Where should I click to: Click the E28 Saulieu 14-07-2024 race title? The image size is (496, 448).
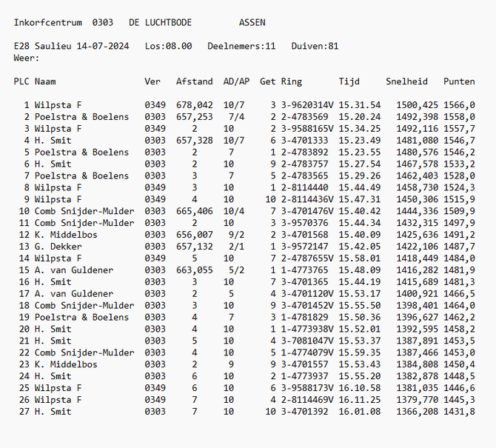click(x=71, y=46)
